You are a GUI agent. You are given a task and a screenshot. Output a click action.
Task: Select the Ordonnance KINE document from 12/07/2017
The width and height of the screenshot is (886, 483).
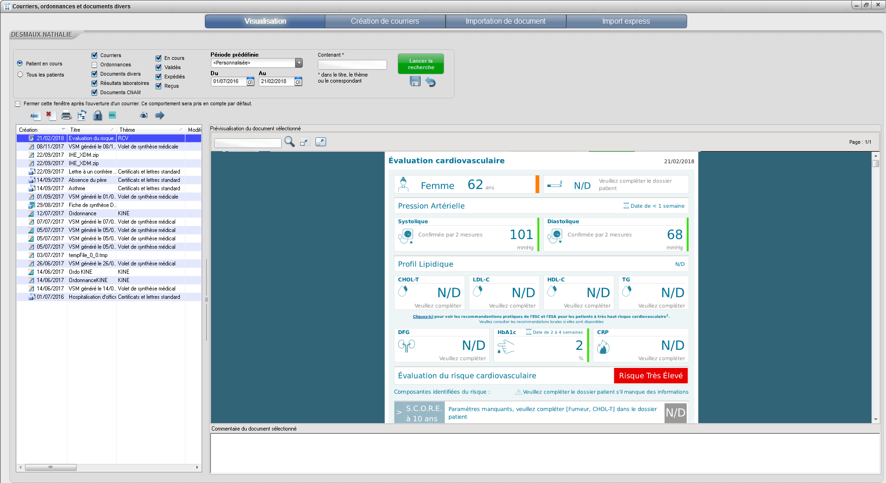click(x=80, y=213)
